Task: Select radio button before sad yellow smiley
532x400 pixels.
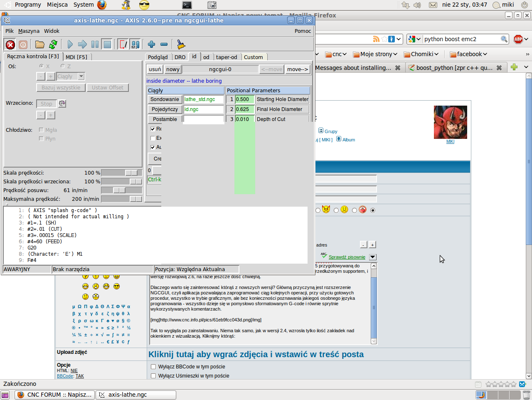Action: (x=336, y=210)
